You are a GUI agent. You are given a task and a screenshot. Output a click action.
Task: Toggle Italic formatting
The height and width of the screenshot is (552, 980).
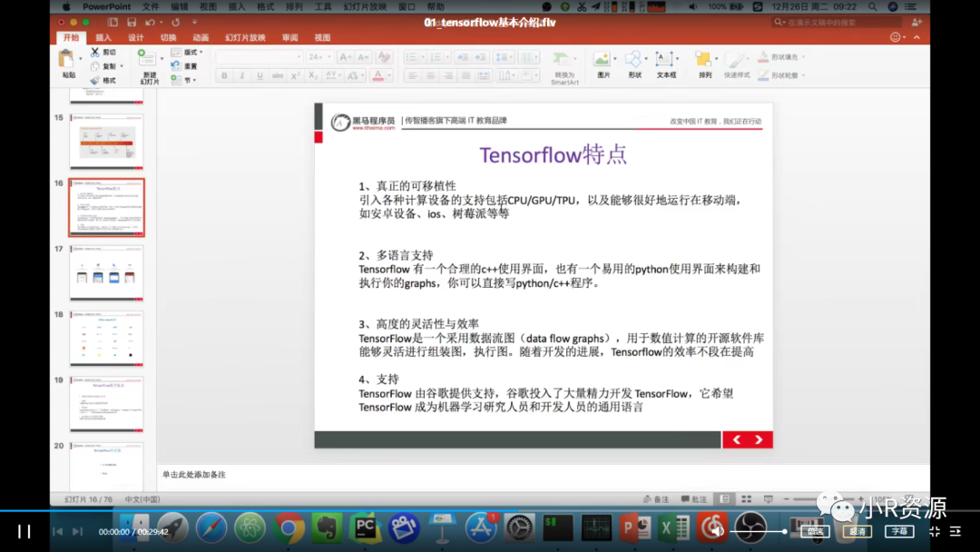(242, 75)
